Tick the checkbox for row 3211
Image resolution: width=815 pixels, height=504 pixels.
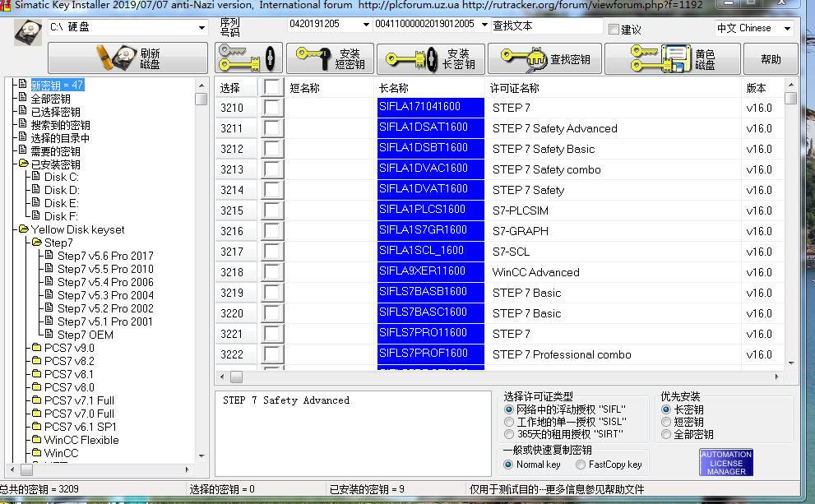click(272, 128)
